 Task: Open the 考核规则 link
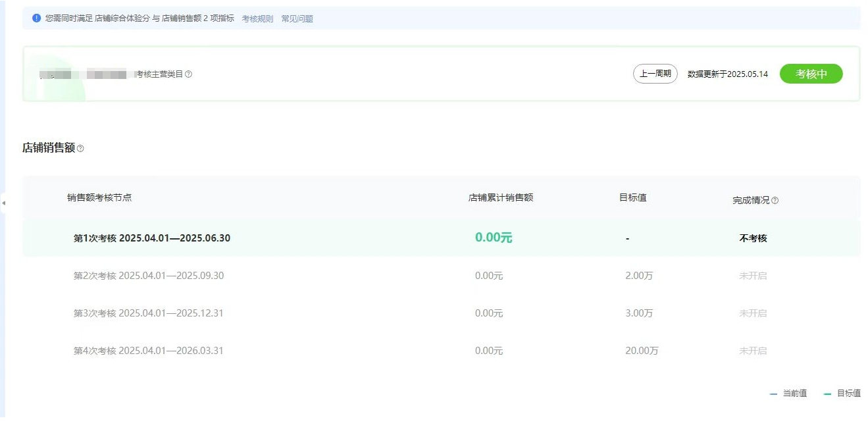257,19
